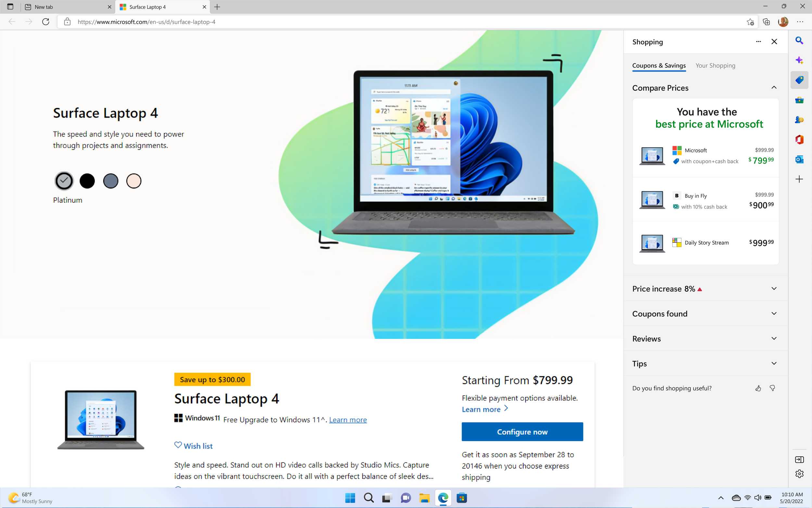Click the Surface Laptop 4 product thumbnail
Image resolution: width=812 pixels, height=508 pixels.
101,420
